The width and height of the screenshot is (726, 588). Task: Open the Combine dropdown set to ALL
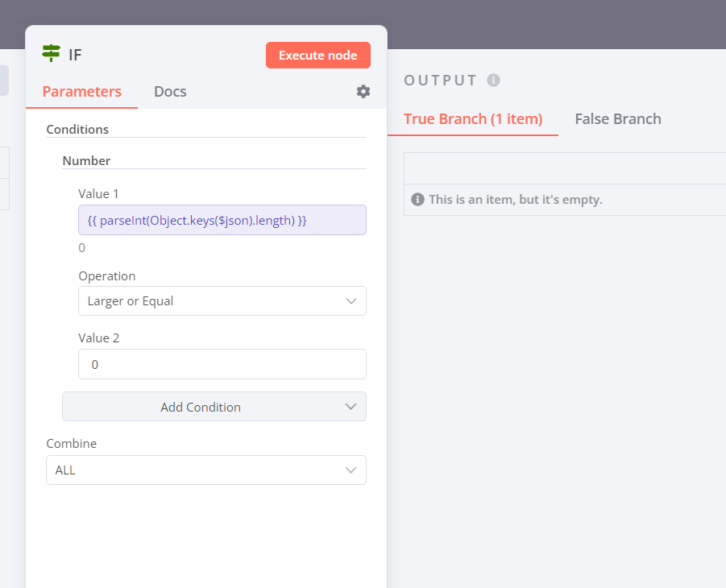205,470
